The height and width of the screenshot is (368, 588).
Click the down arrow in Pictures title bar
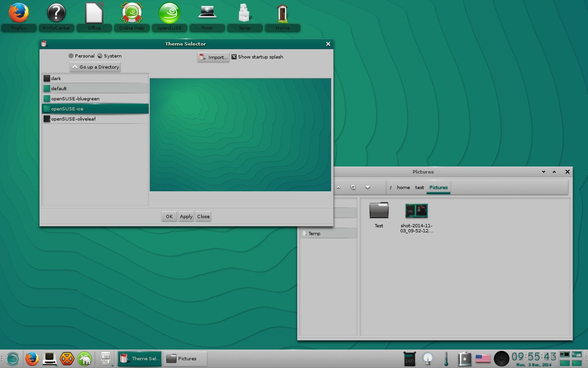coord(543,172)
